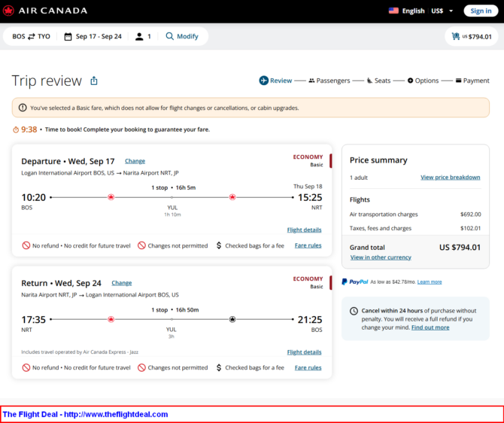Viewport: 504px width, 423px height.
Task: Open Fare rules for the return flight
Action: point(308,367)
